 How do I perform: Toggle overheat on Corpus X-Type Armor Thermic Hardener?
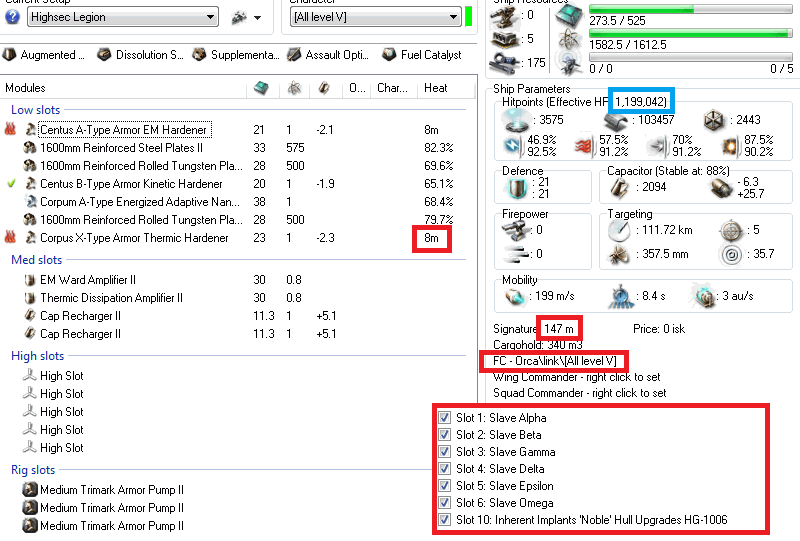(10, 237)
